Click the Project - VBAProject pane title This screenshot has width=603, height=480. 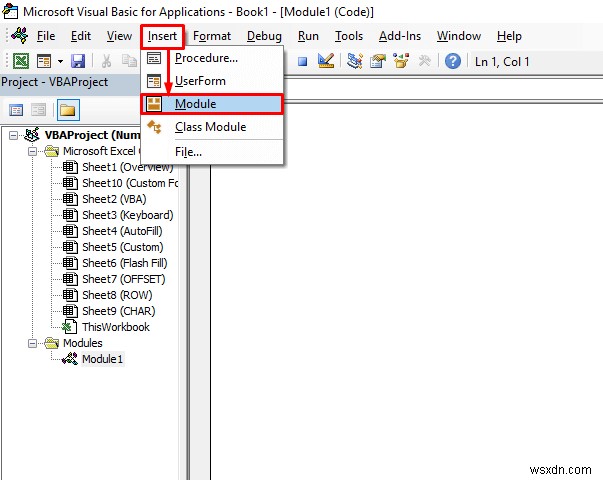[x=55, y=82]
